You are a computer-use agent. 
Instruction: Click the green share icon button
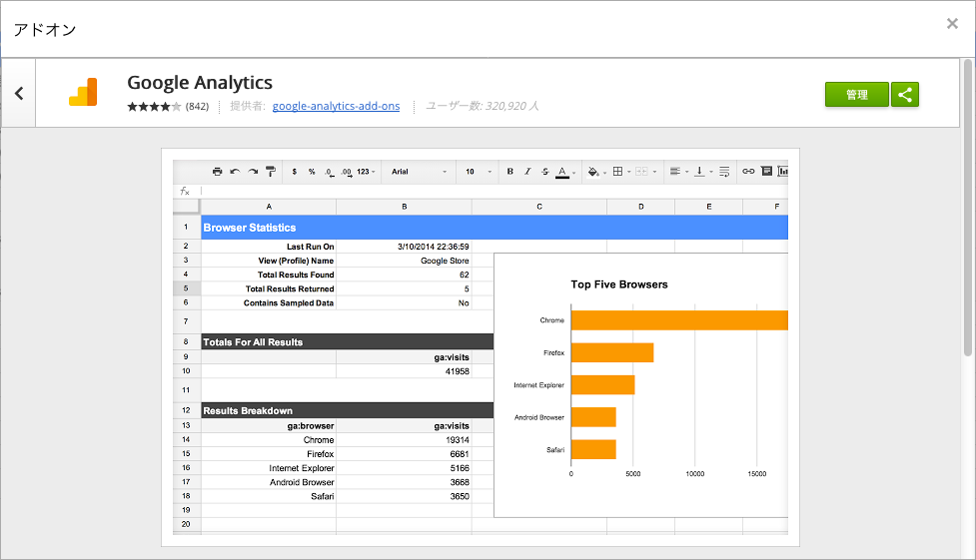904,95
